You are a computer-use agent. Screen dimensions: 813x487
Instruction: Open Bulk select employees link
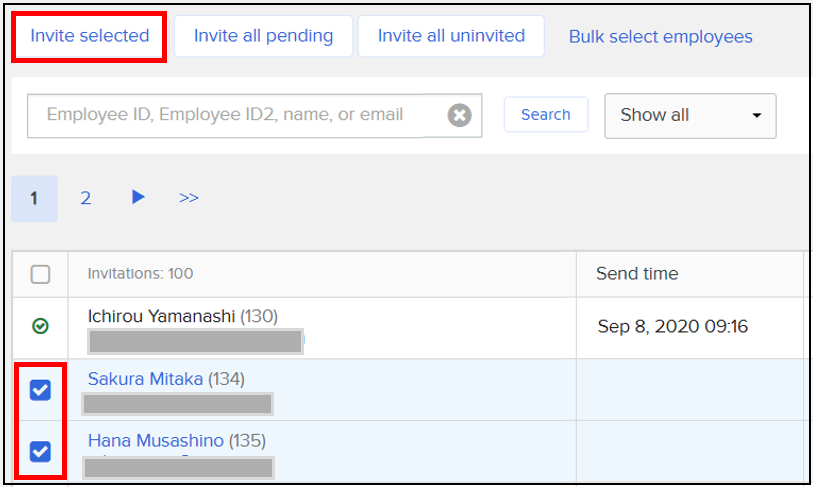(x=660, y=37)
